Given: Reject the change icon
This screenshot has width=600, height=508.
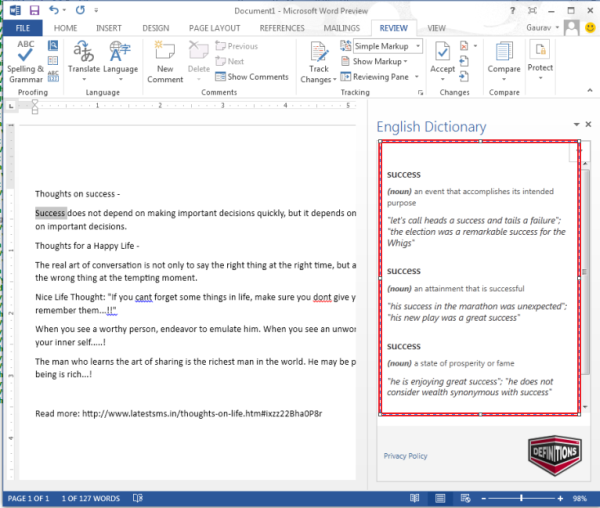Looking at the screenshot, I should tap(464, 46).
